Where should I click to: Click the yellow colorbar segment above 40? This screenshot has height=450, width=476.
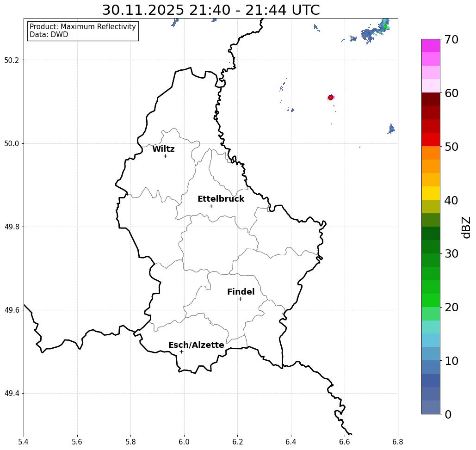(431, 193)
